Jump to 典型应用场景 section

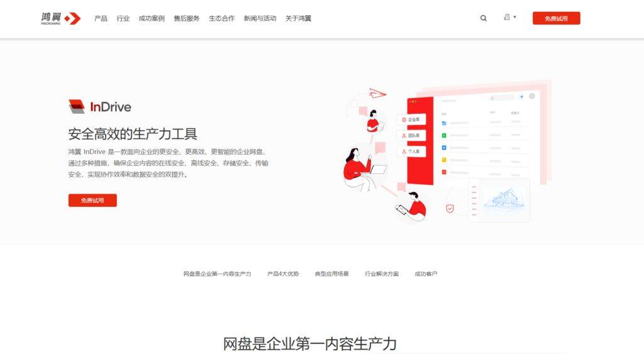tap(331, 274)
